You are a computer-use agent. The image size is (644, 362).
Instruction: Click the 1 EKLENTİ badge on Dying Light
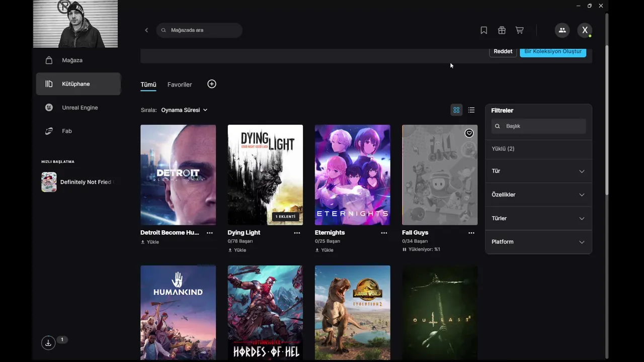coord(286,217)
